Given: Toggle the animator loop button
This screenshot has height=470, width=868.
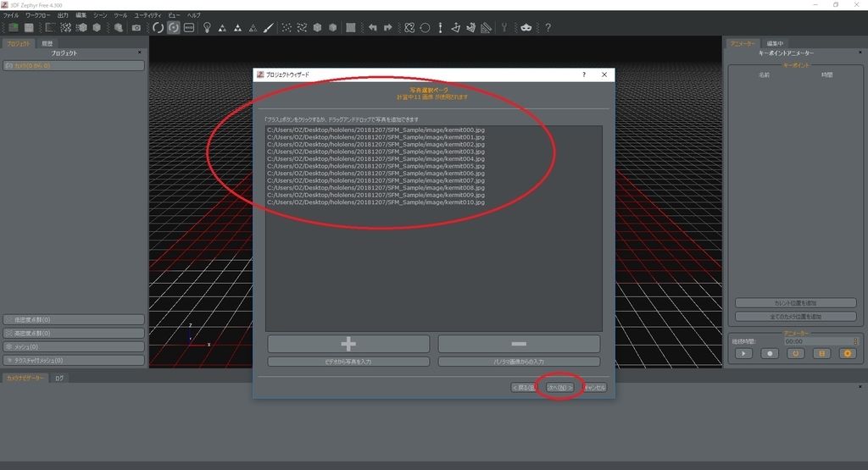Looking at the screenshot, I should click(x=795, y=353).
